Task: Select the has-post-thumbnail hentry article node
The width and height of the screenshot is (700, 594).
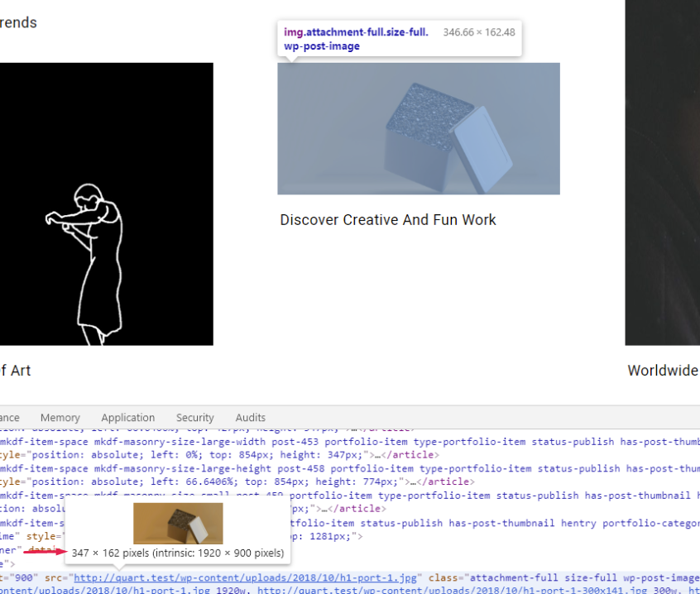Action: 496,523
